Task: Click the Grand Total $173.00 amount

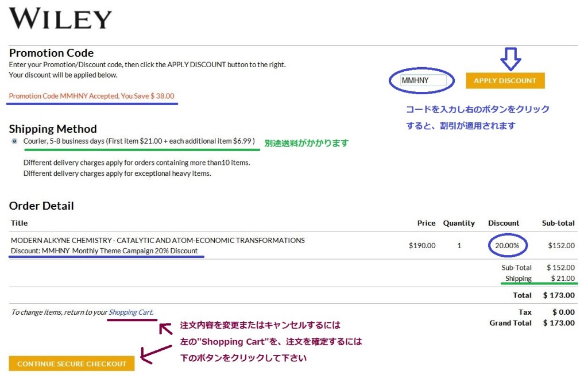Action: (x=559, y=323)
